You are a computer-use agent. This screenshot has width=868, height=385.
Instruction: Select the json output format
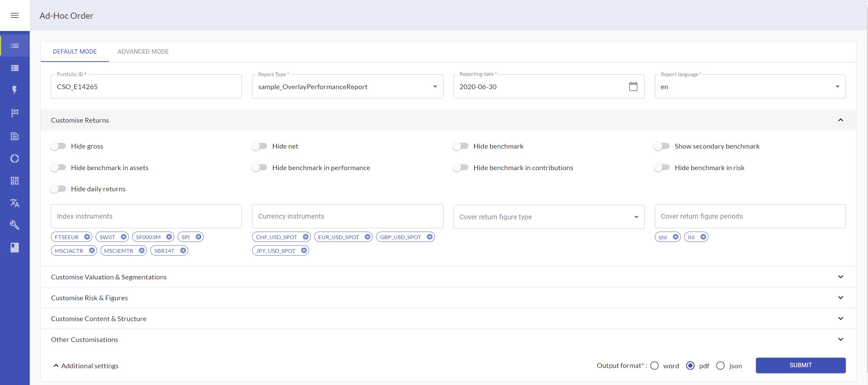coord(720,366)
